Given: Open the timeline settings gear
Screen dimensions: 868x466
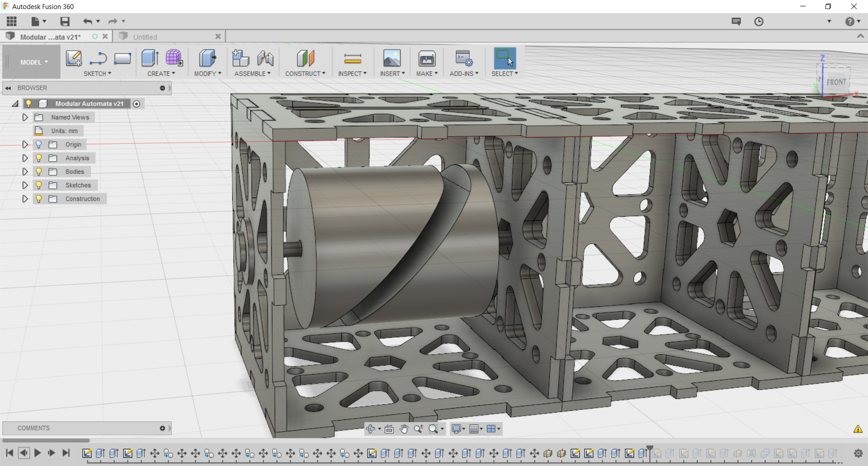Looking at the screenshot, I should [858, 453].
